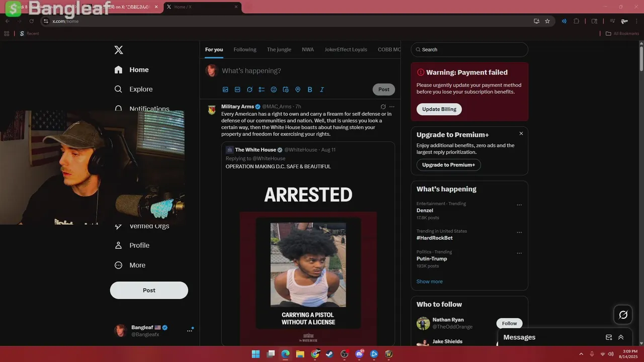644x362 pixels.
Task: Open Windows Start menu
Action: point(256,354)
